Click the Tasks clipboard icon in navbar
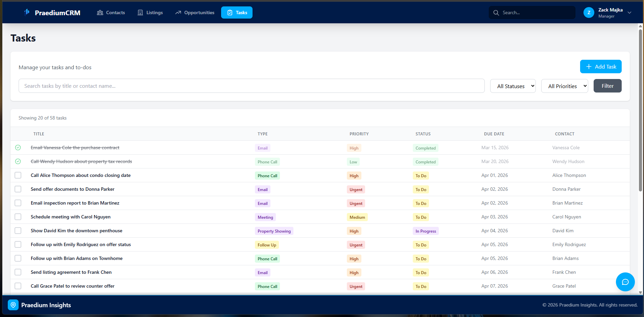The width and height of the screenshot is (644, 317). coord(230,12)
